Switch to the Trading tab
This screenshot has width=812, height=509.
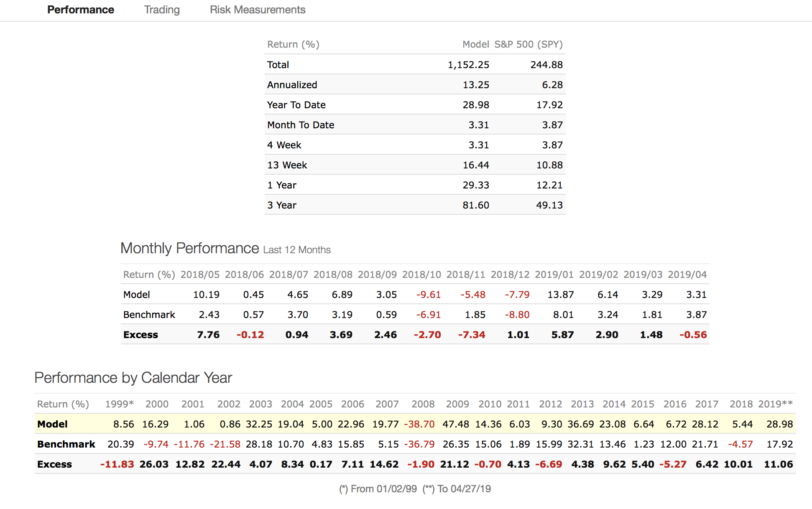click(162, 10)
